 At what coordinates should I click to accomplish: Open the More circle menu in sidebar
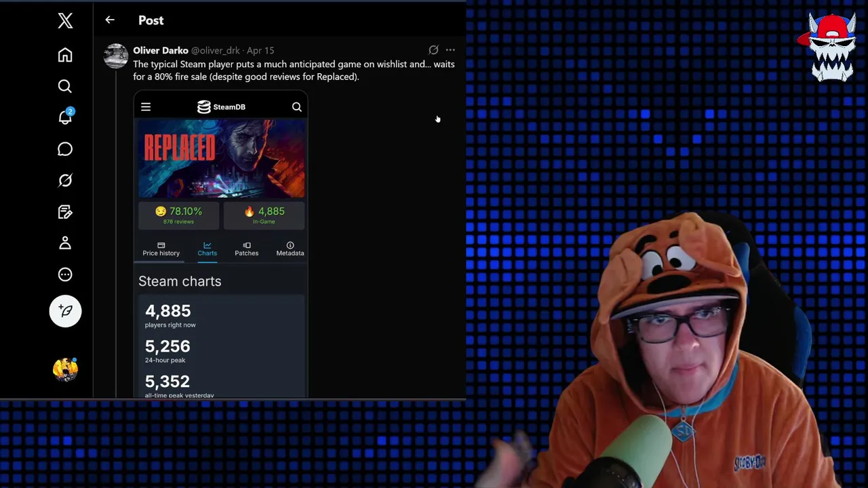65,274
